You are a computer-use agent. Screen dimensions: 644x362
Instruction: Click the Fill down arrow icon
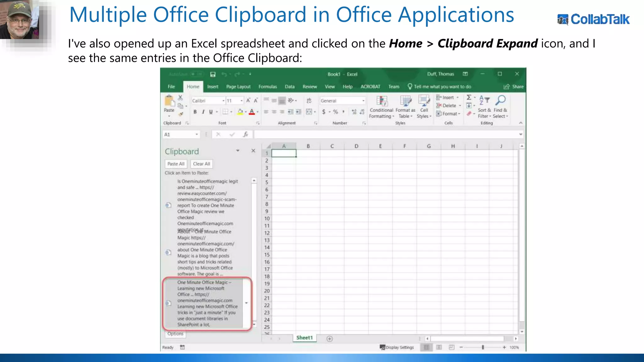point(469,106)
